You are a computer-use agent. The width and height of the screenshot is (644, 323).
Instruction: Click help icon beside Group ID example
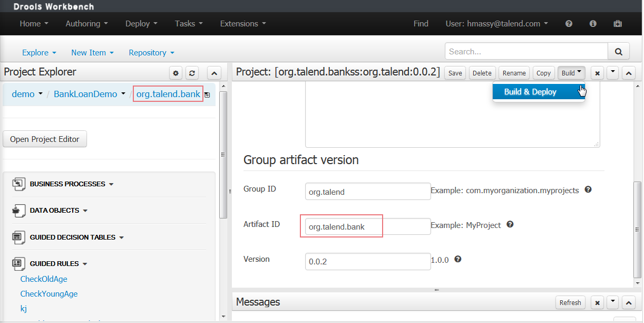click(588, 189)
